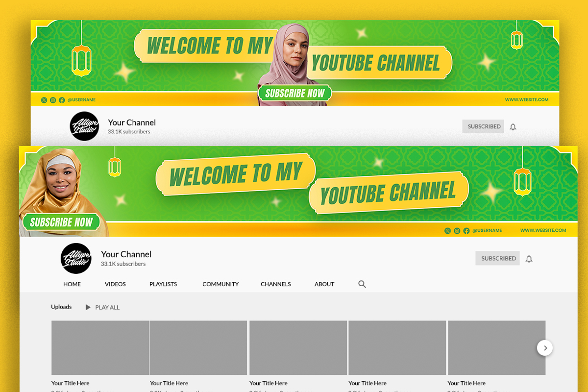Click SUBSCRIBE NOW badge in front banner
This screenshot has height=392, width=588.
coord(61,222)
